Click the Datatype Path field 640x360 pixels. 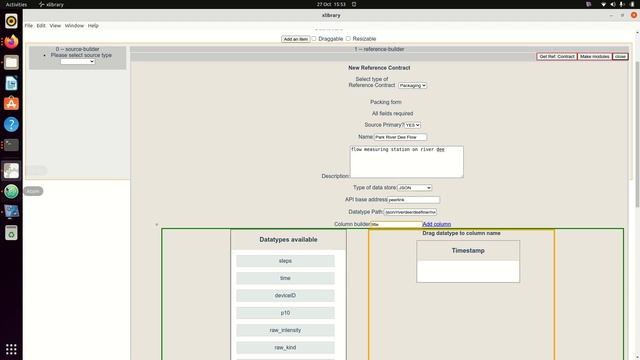point(410,212)
